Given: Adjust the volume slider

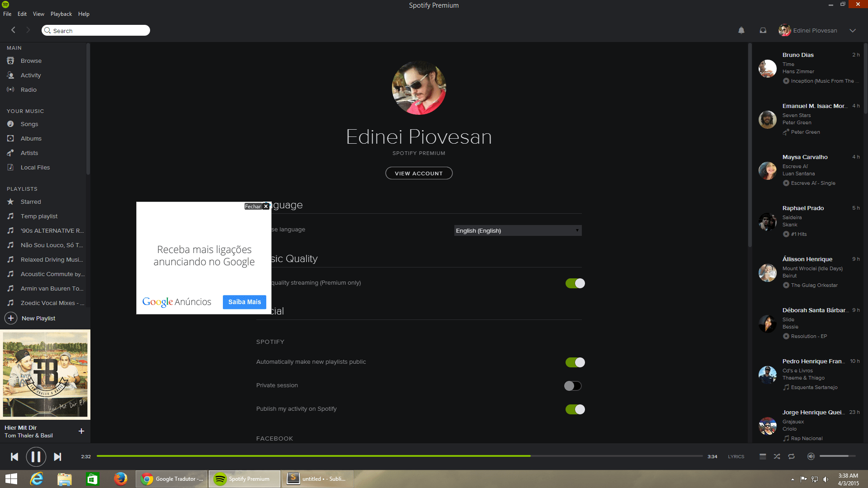Looking at the screenshot, I should click(837, 456).
